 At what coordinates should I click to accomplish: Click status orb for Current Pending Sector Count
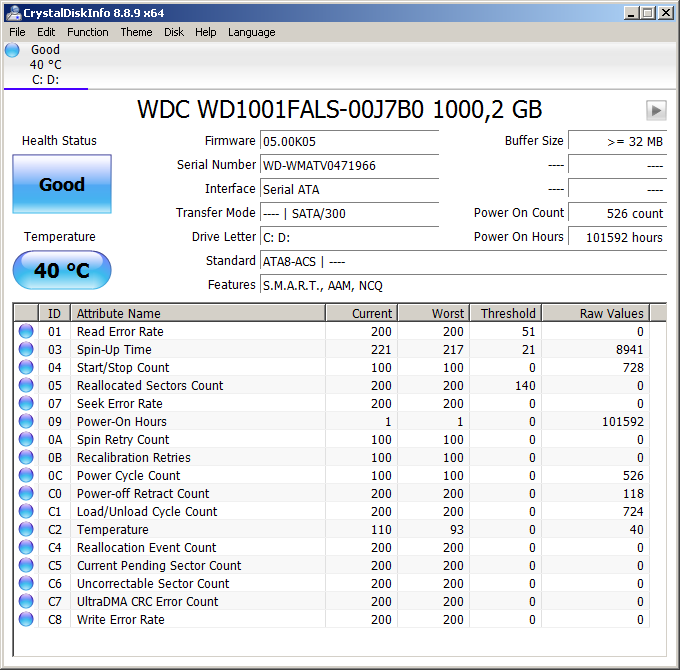click(x=26, y=565)
